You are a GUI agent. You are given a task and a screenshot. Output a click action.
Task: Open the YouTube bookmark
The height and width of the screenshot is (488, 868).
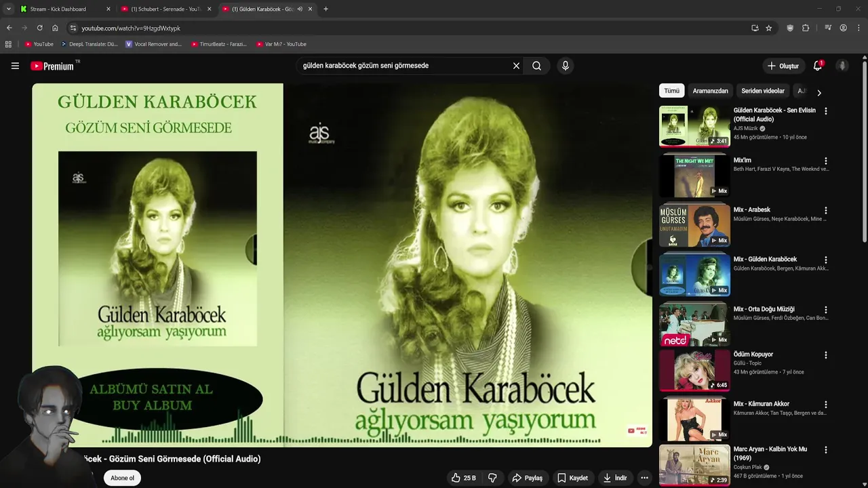tap(39, 44)
